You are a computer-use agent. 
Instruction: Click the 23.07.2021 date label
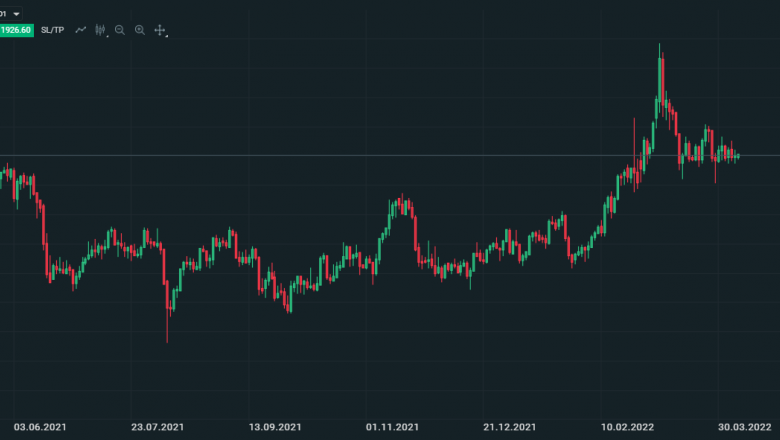click(157, 426)
